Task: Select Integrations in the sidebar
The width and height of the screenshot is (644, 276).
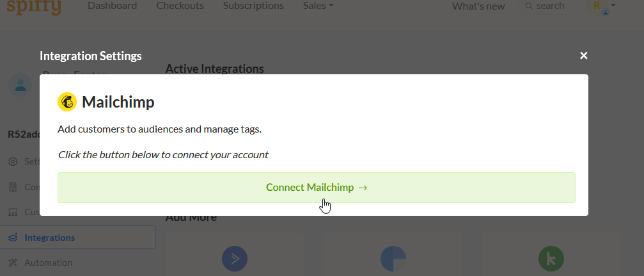Action: [x=77, y=238]
